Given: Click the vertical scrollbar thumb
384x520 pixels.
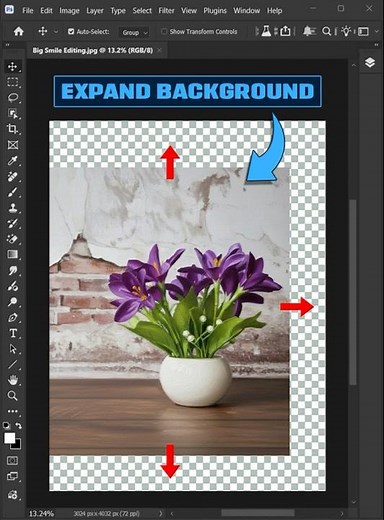Looking at the screenshot, I should [x=353, y=292].
